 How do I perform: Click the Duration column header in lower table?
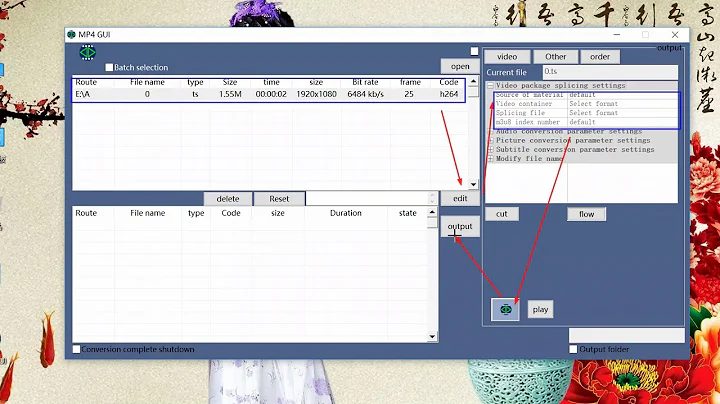346,213
